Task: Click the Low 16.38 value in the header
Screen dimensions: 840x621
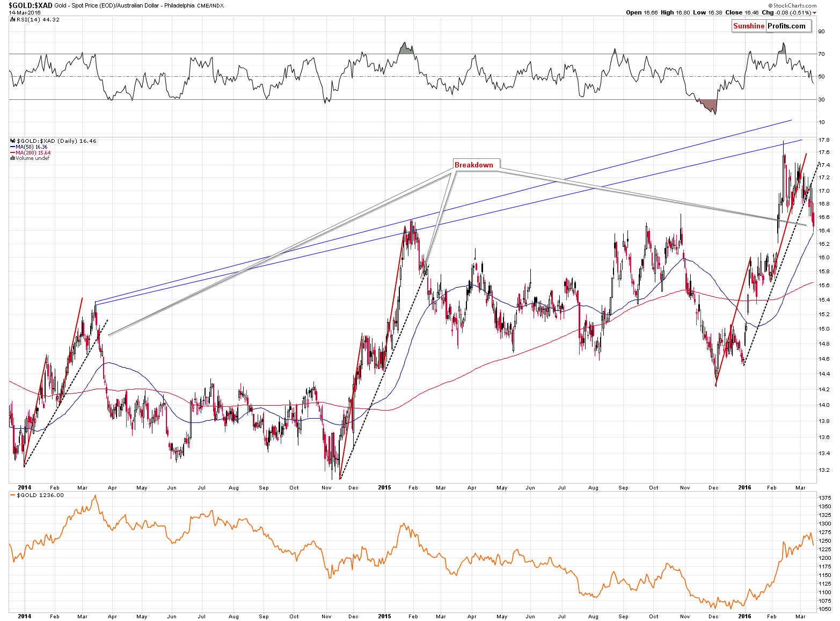Action: point(708,12)
